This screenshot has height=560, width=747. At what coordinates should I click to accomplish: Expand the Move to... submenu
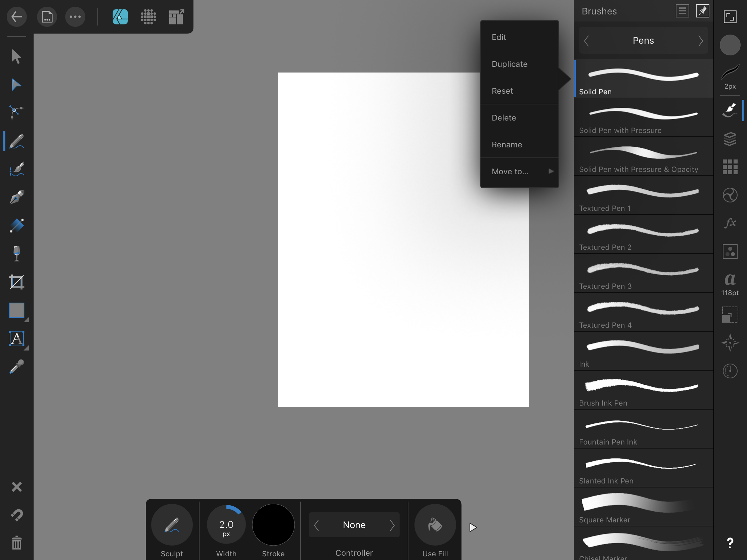[x=519, y=172]
